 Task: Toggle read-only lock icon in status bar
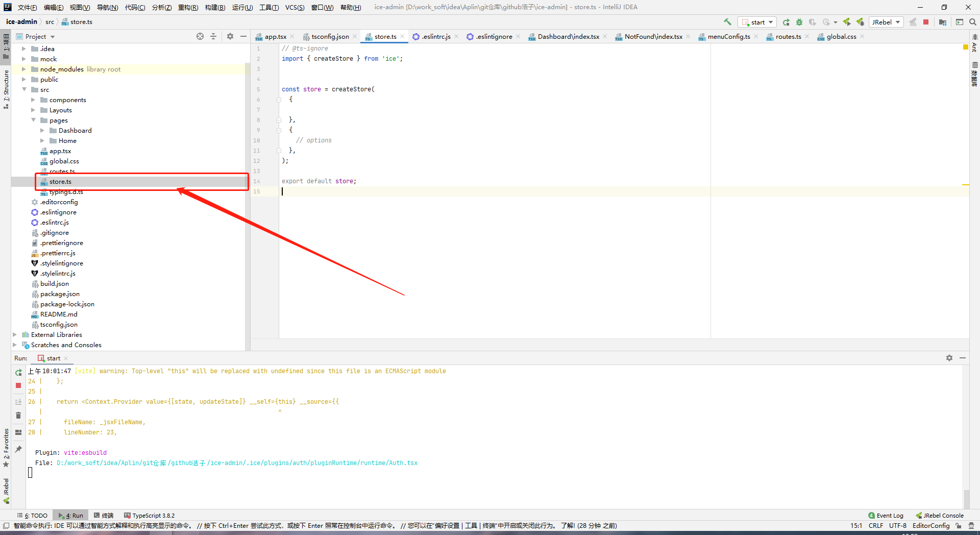[x=959, y=525]
